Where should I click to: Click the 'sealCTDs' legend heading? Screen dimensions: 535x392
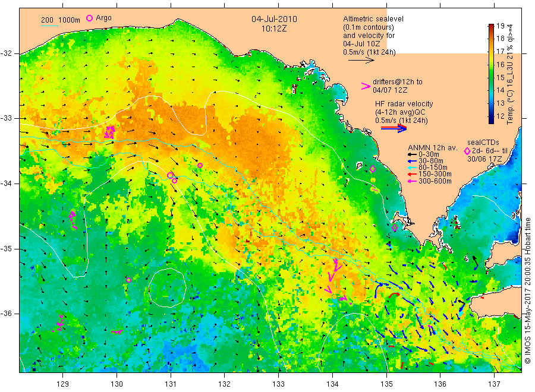[483, 143]
